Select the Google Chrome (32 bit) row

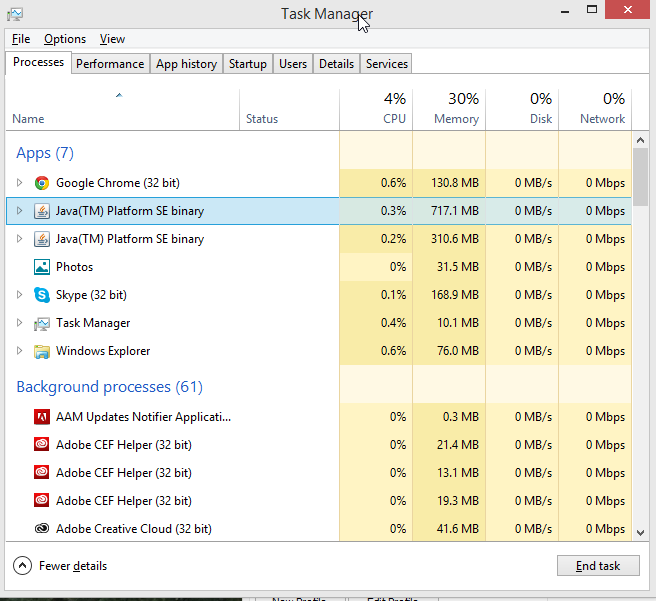coord(319,183)
